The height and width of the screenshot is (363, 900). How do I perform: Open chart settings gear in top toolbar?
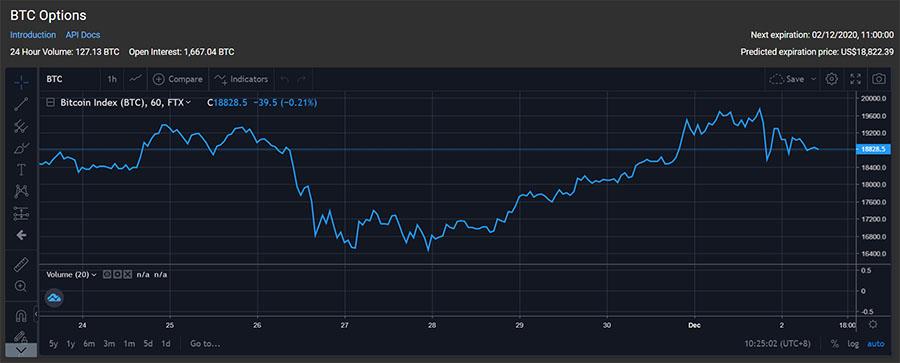click(831, 79)
